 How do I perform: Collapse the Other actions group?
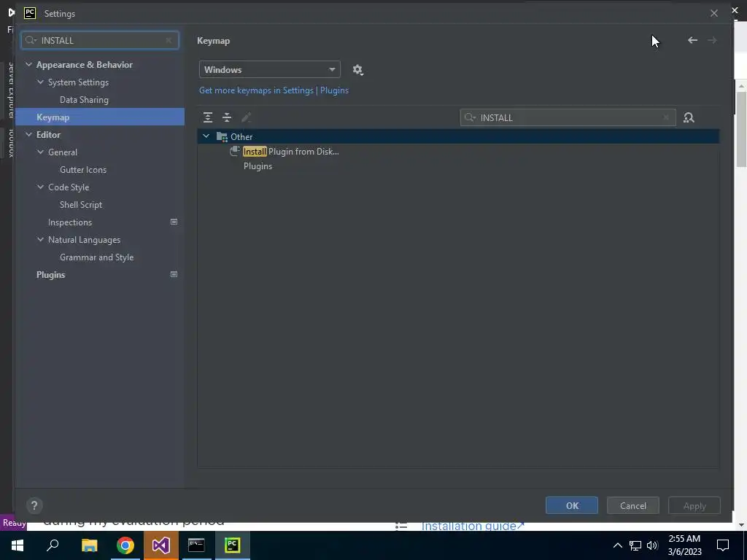[x=206, y=136]
